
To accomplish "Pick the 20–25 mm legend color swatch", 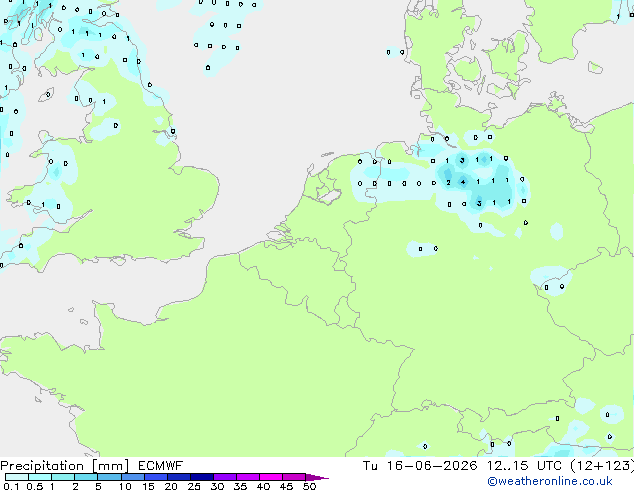I will click(179, 477).
